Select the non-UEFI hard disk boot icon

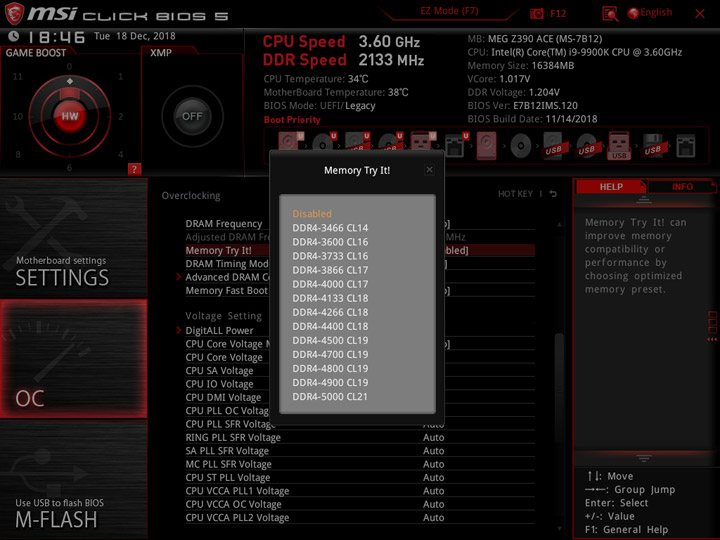tap(486, 146)
